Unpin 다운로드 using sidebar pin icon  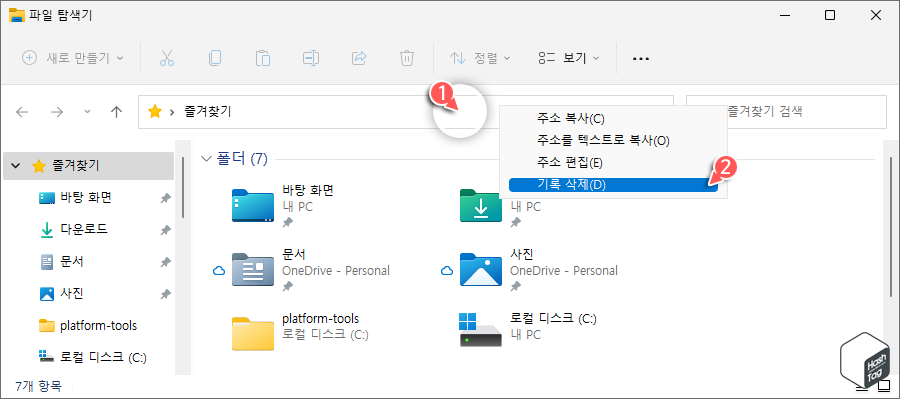coord(165,230)
